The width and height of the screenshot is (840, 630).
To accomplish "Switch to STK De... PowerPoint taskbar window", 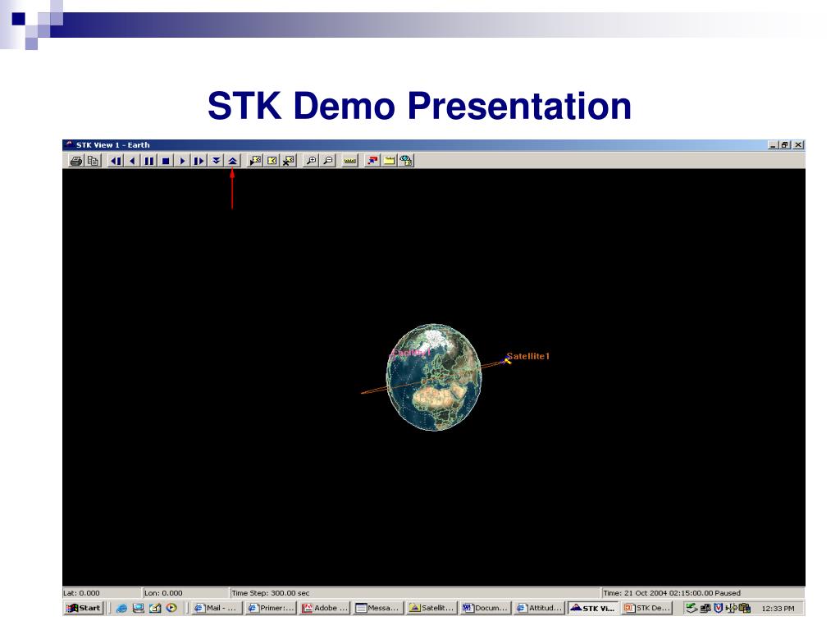I will coord(647,608).
